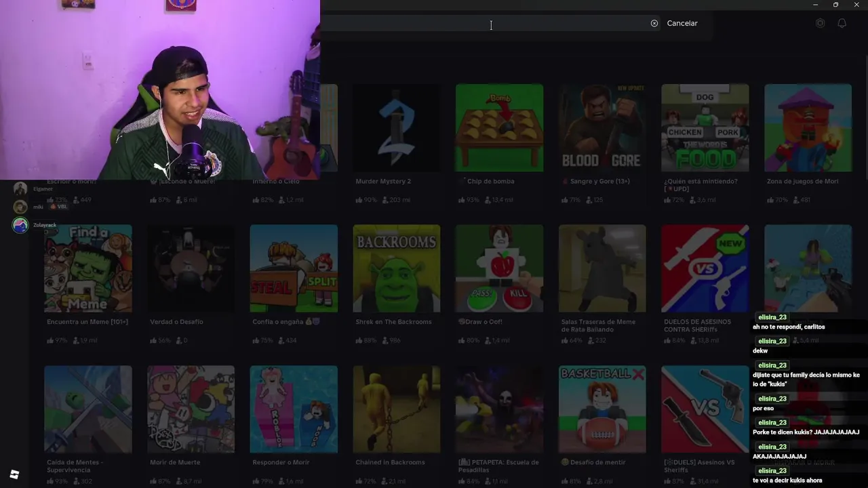The height and width of the screenshot is (488, 868).
Task: Open the Shrek Backrooms thumbnail
Action: point(397,268)
